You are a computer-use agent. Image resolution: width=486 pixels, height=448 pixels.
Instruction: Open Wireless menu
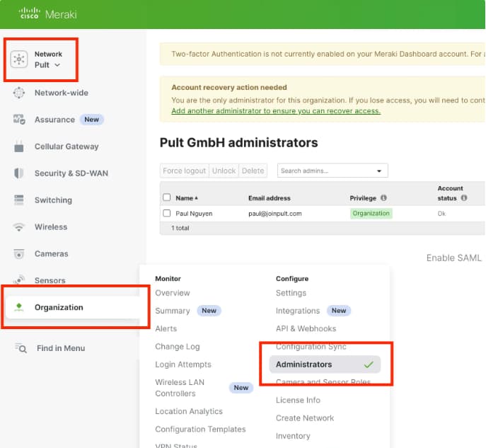pyautogui.click(x=51, y=227)
